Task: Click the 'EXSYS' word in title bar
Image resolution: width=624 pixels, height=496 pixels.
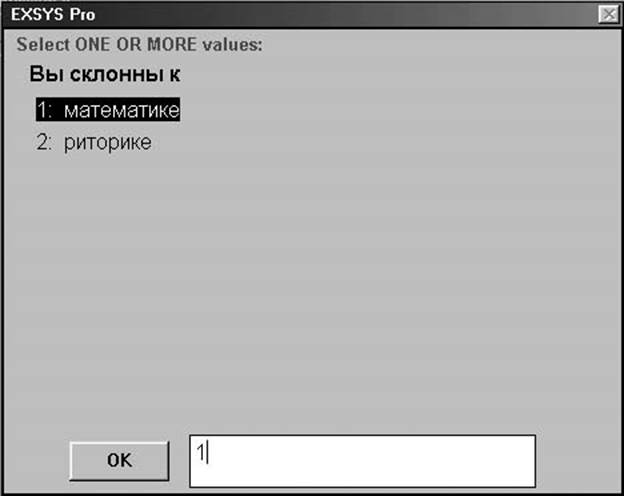Action: click(x=37, y=15)
